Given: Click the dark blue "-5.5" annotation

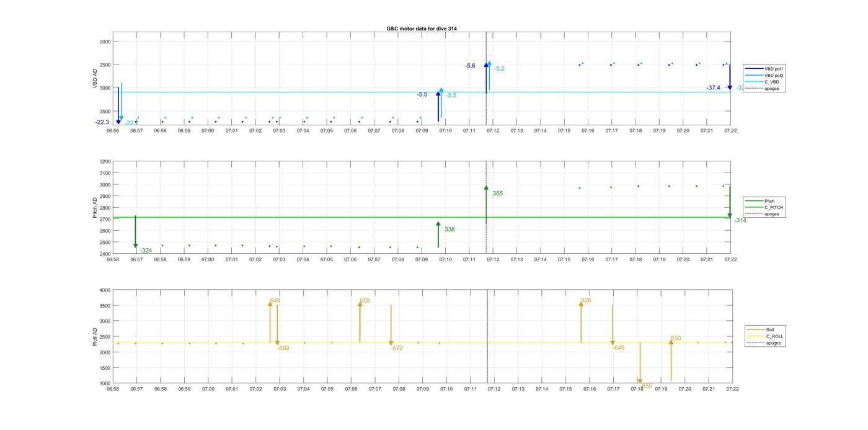Looking at the screenshot, I should coord(422,94).
